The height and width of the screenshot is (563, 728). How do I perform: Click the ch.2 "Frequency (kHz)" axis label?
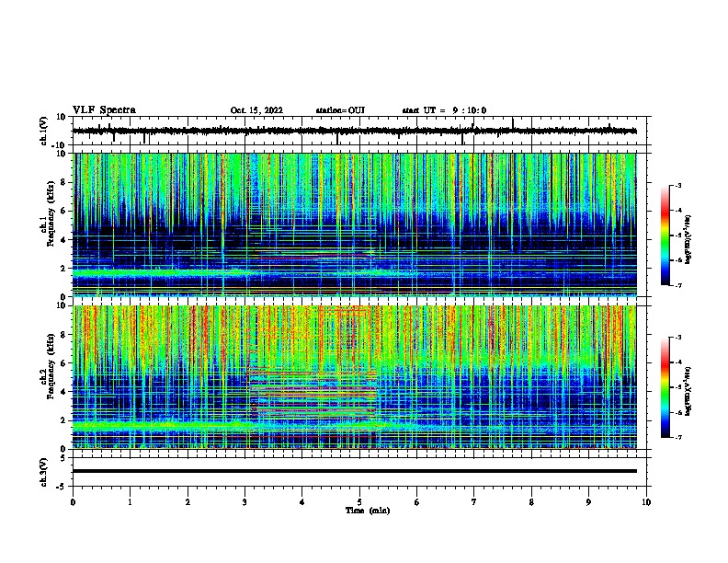pyautogui.click(x=51, y=366)
